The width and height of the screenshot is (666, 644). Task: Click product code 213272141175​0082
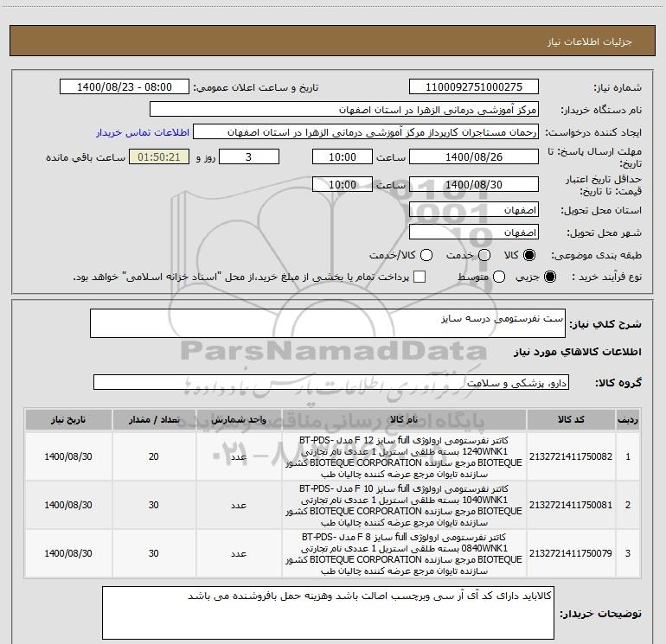[571, 456]
